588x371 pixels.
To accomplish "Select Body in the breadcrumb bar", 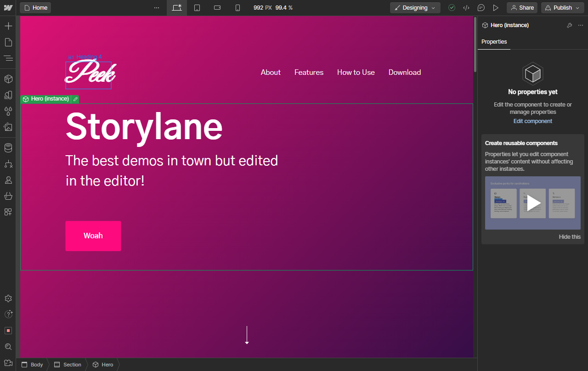I will [32, 365].
